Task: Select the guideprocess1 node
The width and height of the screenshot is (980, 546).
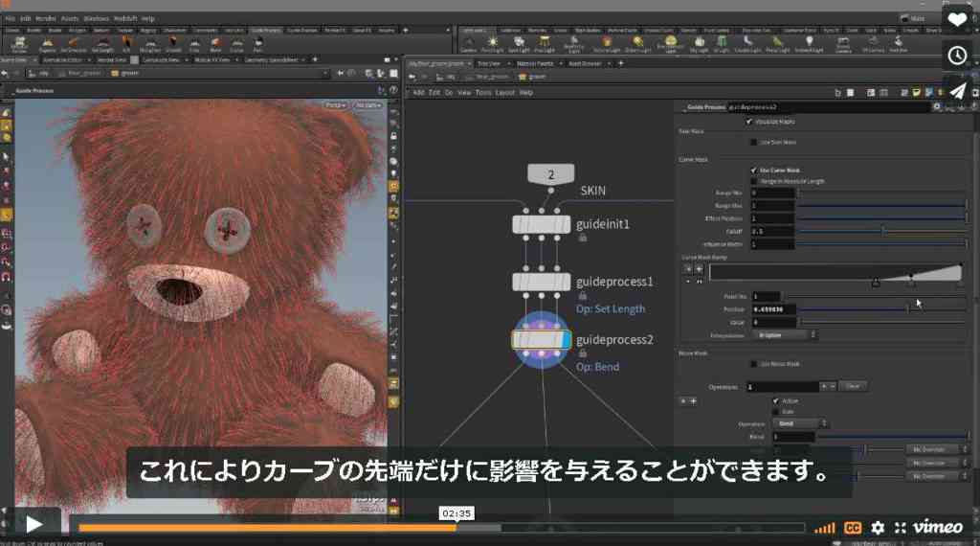Action: [542, 282]
